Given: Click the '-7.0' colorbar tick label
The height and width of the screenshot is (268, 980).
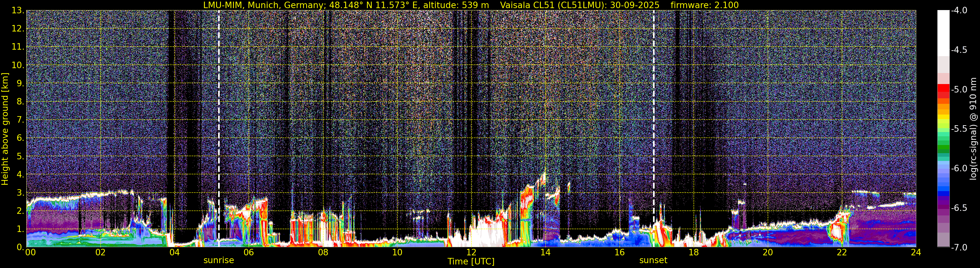Looking at the screenshot, I should (x=959, y=248).
